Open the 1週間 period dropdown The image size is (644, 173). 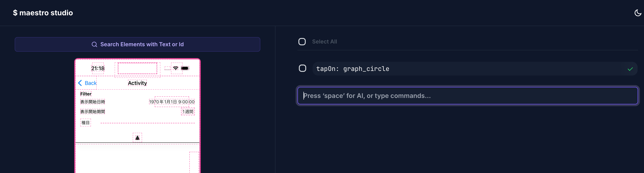(x=188, y=112)
